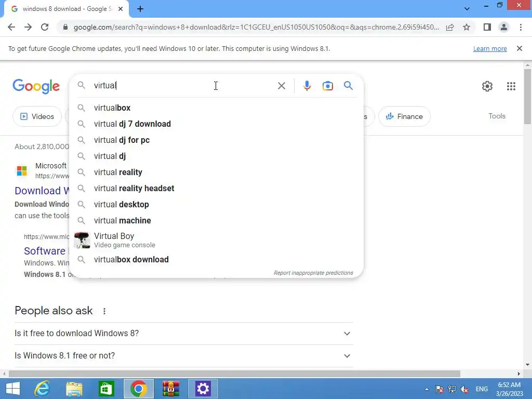Open the Google apps grid

[x=511, y=86]
